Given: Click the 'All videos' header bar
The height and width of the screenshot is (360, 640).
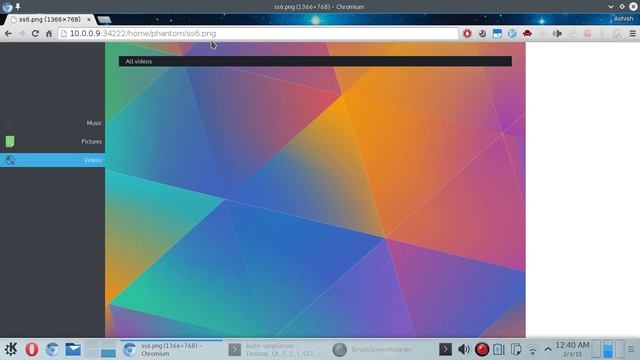Looking at the screenshot, I should (x=315, y=61).
